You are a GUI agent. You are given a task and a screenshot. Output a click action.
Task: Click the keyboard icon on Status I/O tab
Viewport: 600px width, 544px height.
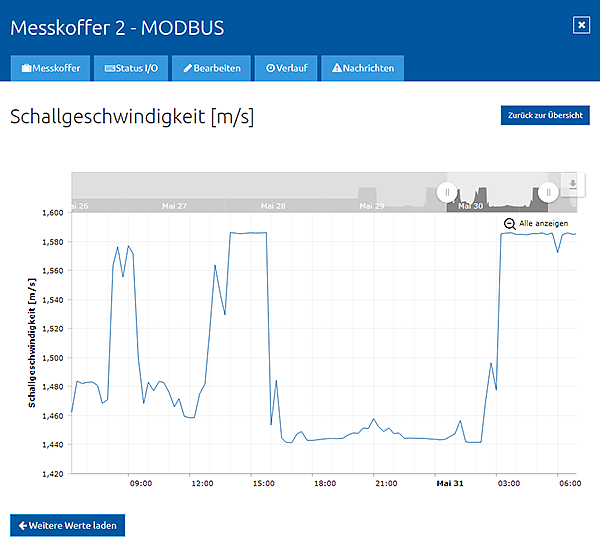pyautogui.click(x=110, y=69)
